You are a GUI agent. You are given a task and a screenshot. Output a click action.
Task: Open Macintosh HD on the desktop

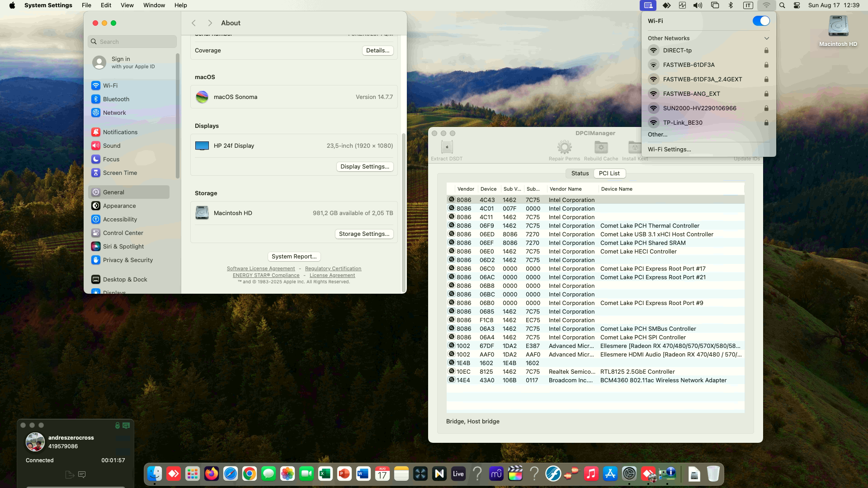[838, 31]
